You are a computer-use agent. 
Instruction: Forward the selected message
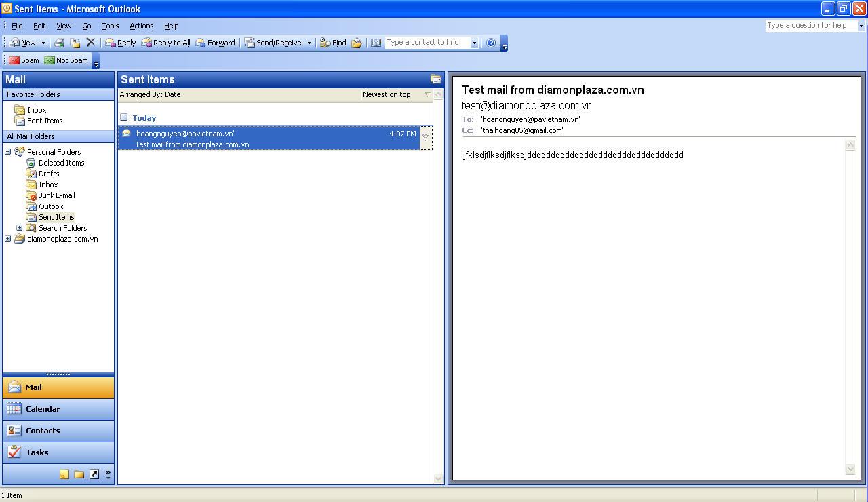pyautogui.click(x=216, y=43)
